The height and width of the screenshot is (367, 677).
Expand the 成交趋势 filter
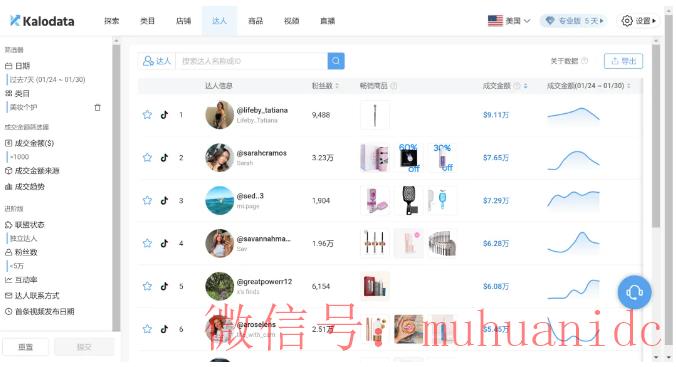pyautogui.click(x=25, y=187)
